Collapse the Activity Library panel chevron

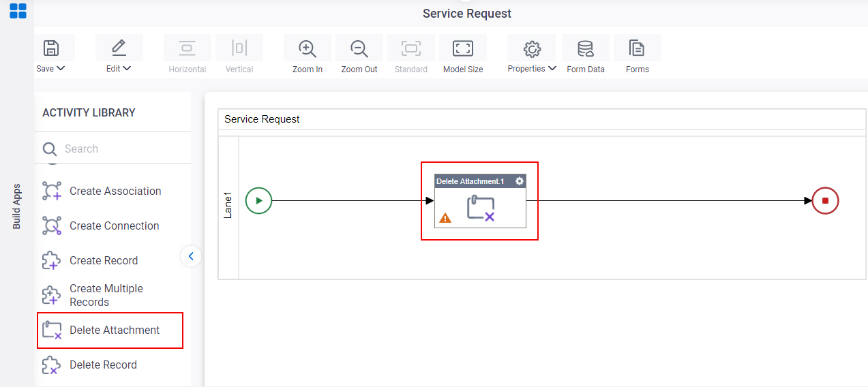pos(191,256)
